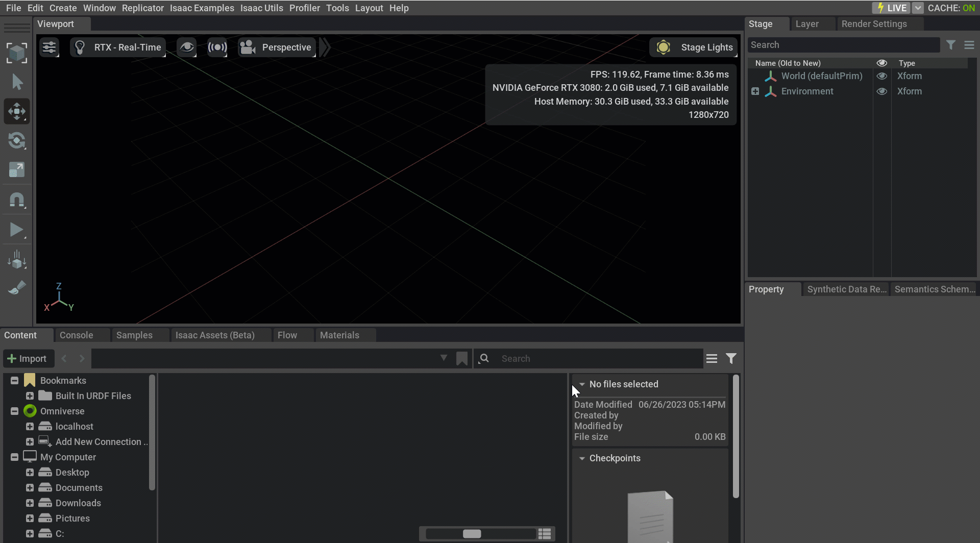Viewport: 980px width, 543px height.
Task: Open viewport render settings sliders icon
Action: point(50,47)
